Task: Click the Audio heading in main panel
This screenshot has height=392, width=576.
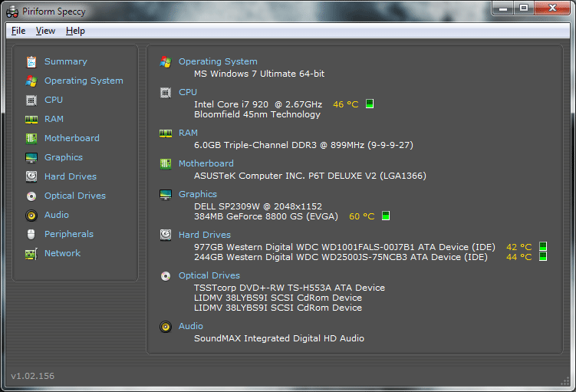Action: pyautogui.click(x=191, y=326)
